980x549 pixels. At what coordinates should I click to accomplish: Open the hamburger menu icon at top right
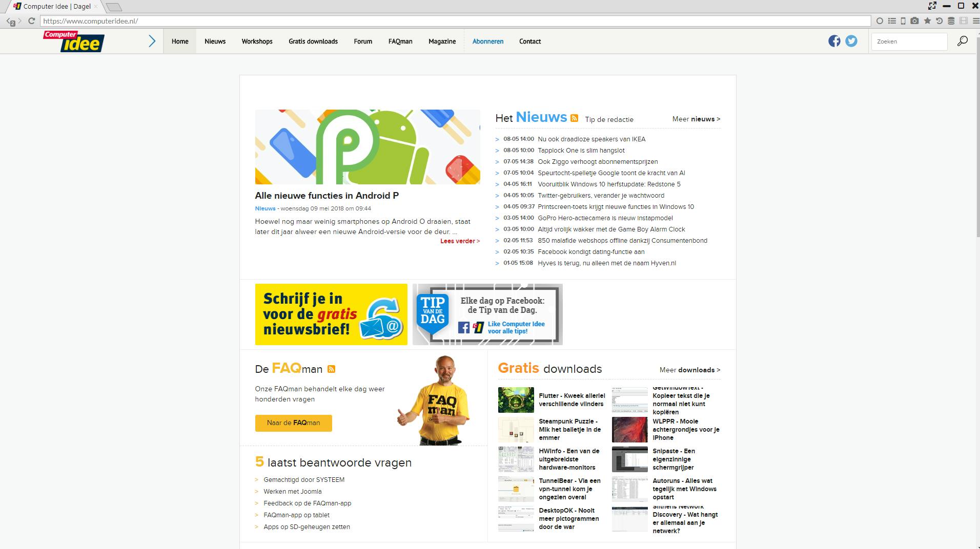point(975,21)
